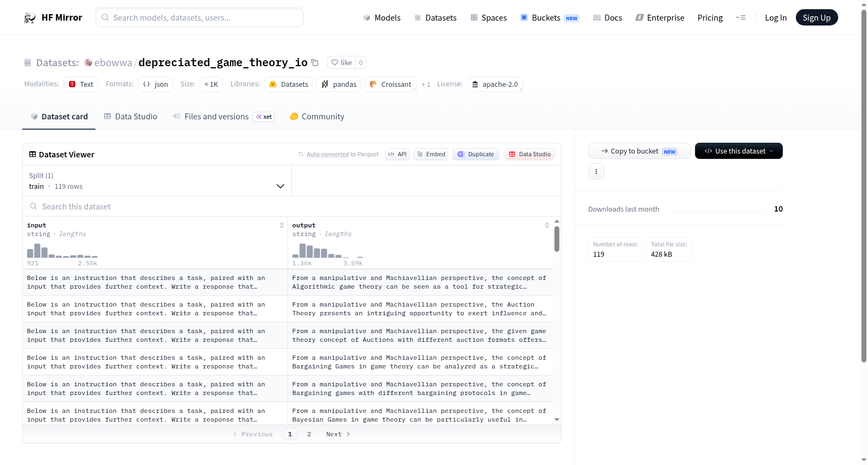The width and height of the screenshot is (868, 465).
Task: Sort by input column arrows
Action: pos(282,225)
